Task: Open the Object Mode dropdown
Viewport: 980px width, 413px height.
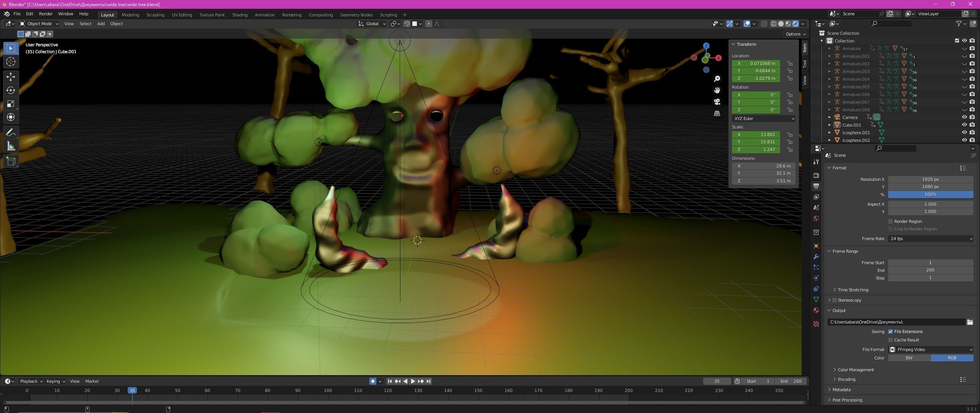Action: [x=39, y=24]
